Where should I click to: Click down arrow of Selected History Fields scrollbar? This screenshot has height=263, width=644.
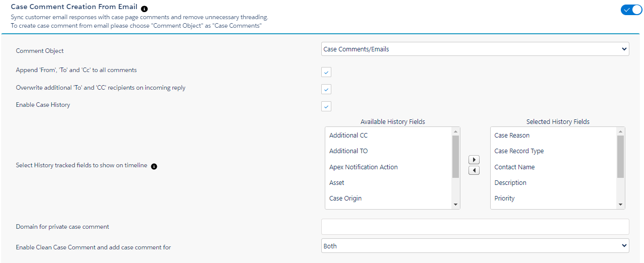click(620, 205)
